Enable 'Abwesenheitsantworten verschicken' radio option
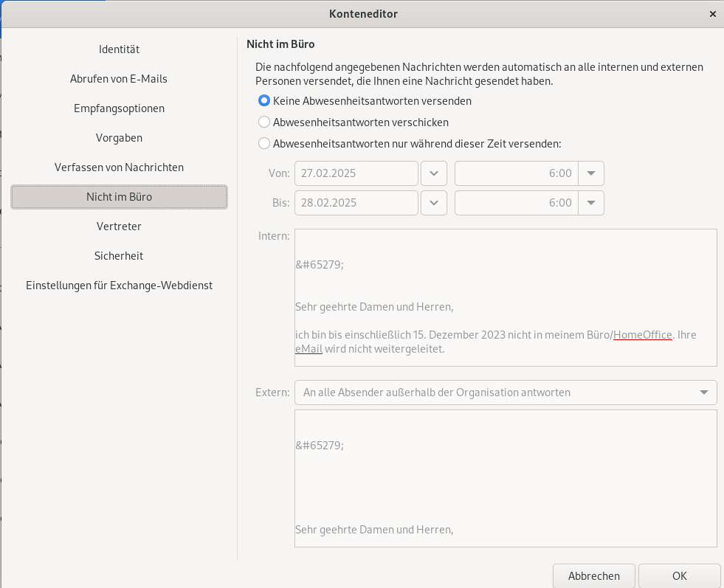724x588 pixels. coord(264,122)
